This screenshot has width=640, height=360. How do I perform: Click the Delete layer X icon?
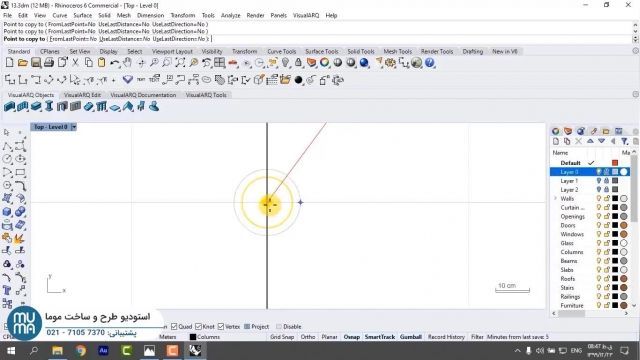tap(578, 141)
